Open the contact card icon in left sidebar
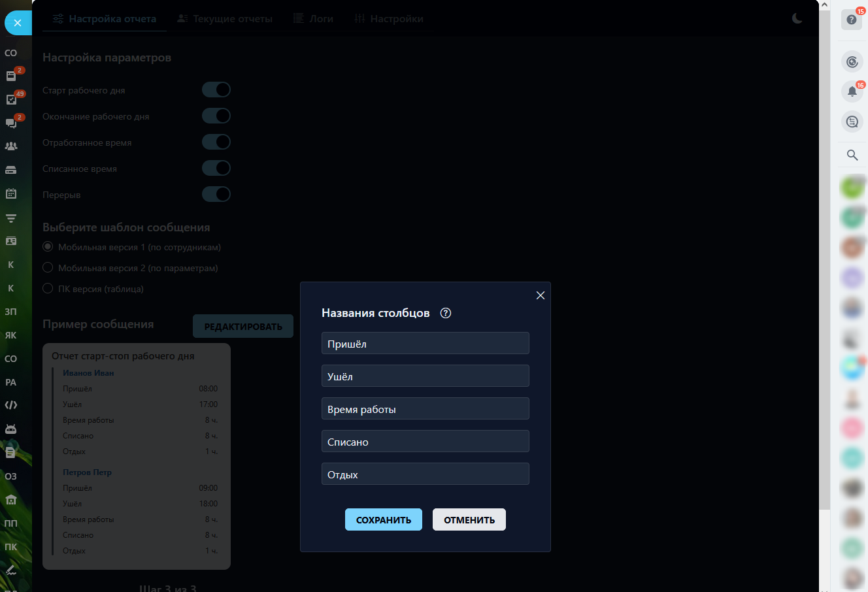The height and width of the screenshot is (592, 868). tap(11, 241)
